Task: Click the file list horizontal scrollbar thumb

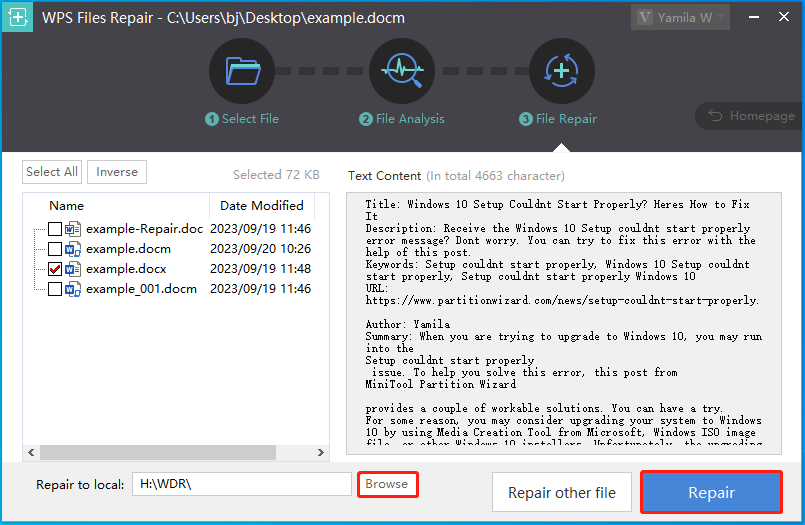Action: (x=158, y=452)
